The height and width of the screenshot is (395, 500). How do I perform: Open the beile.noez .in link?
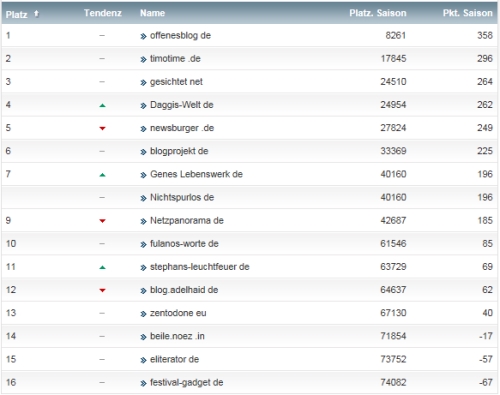(177, 336)
